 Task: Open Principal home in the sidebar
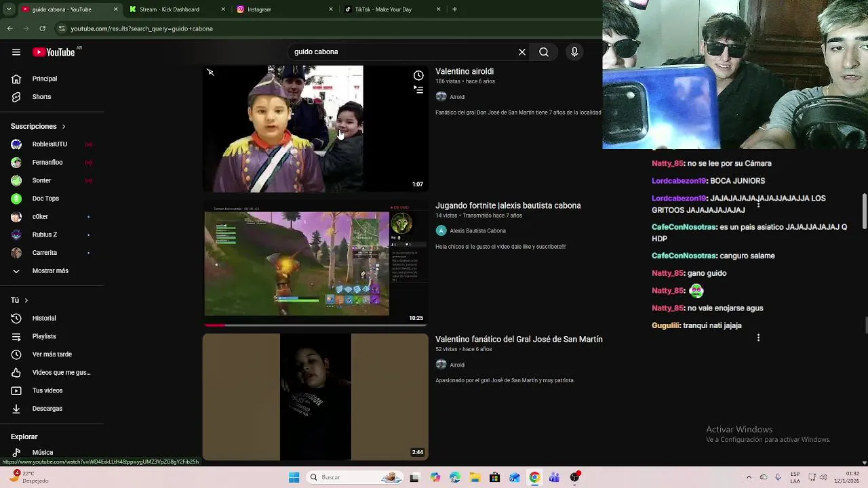[x=52, y=79]
